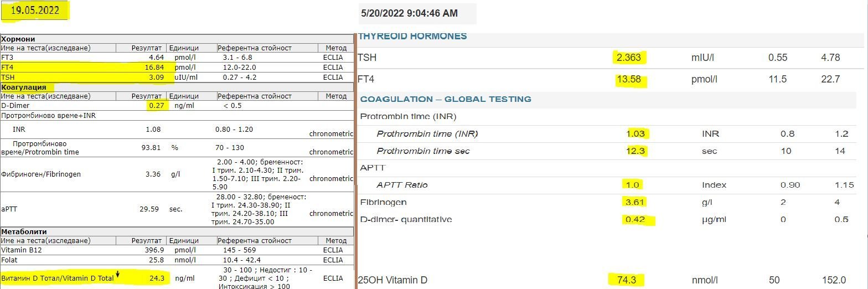This screenshot has width=868, height=289.
Task: Select the vitamin D upper limit 152.0
Action: tap(835, 280)
